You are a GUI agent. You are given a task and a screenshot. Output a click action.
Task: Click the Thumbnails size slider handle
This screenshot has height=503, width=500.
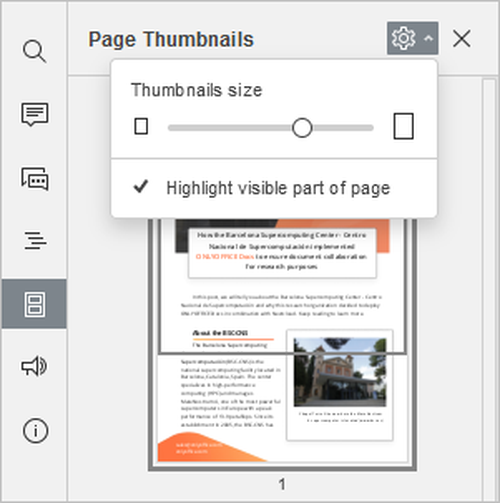point(302,128)
